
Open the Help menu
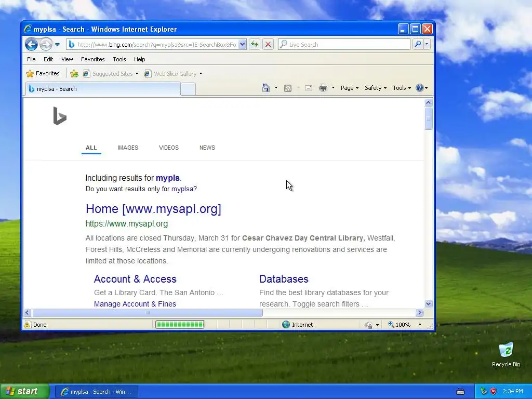pos(139,59)
